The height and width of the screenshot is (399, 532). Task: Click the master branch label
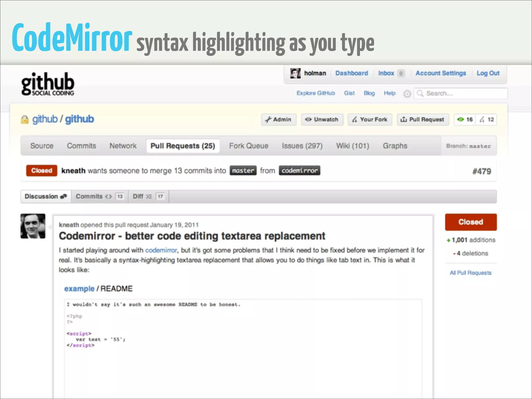243,171
